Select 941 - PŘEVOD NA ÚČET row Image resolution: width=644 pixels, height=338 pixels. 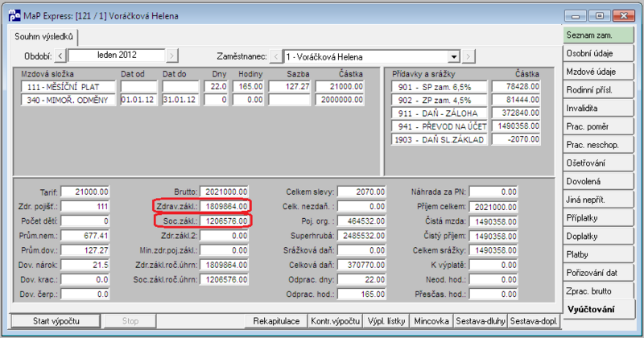(x=439, y=126)
